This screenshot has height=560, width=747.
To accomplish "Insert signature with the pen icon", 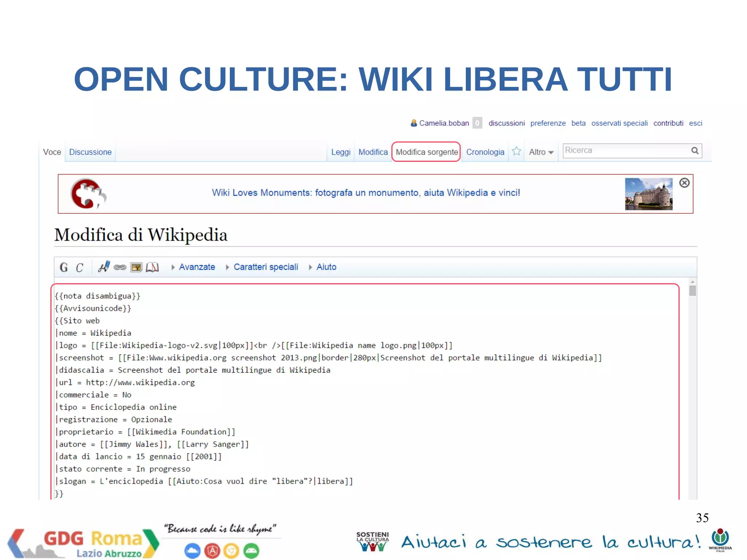I will (104, 267).
